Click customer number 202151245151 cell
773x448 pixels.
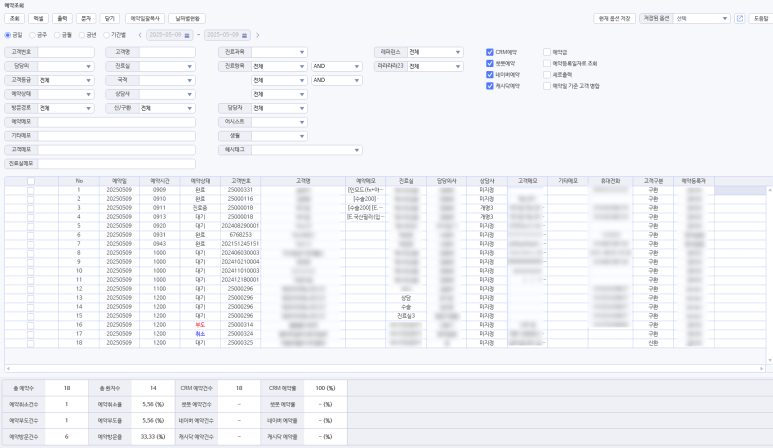[240, 244]
